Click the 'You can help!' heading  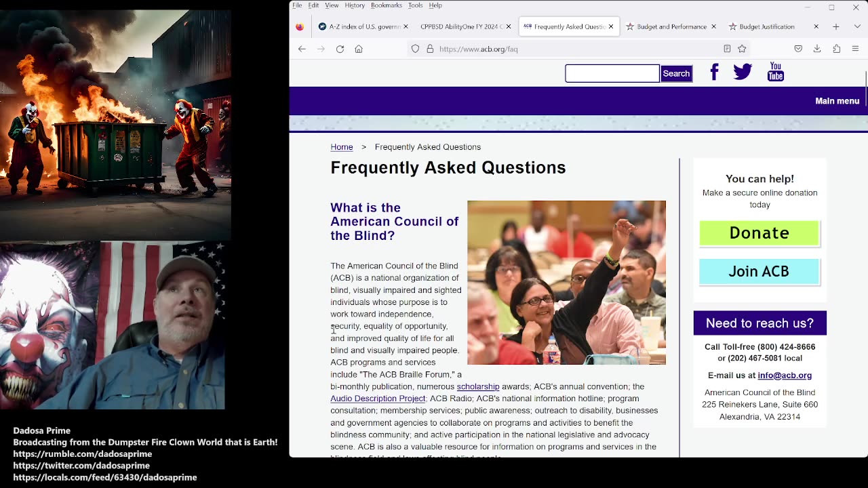tap(759, 179)
